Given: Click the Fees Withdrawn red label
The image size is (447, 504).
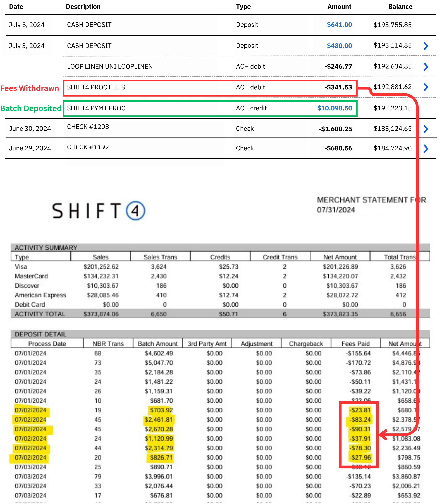Looking at the screenshot, I should coord(30,88).
